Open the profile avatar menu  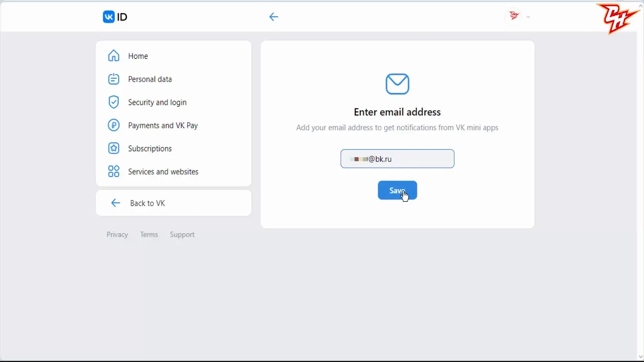pos(514,16)
